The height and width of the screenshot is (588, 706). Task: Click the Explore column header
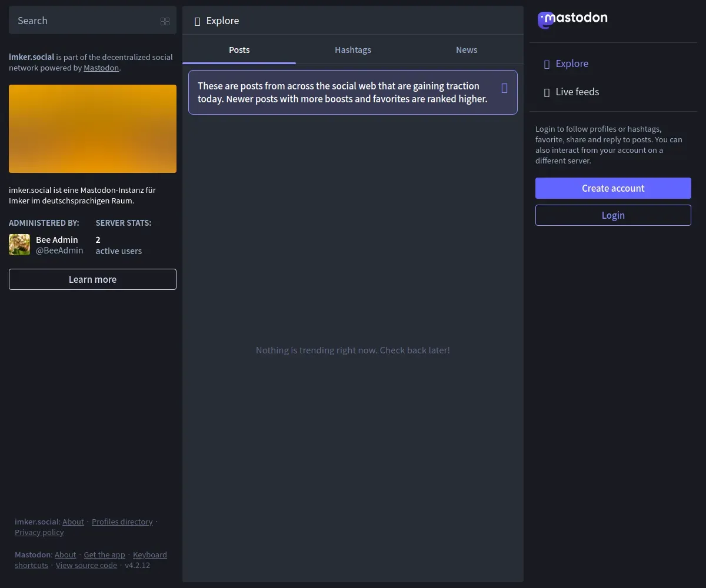[x=353, y=21]
